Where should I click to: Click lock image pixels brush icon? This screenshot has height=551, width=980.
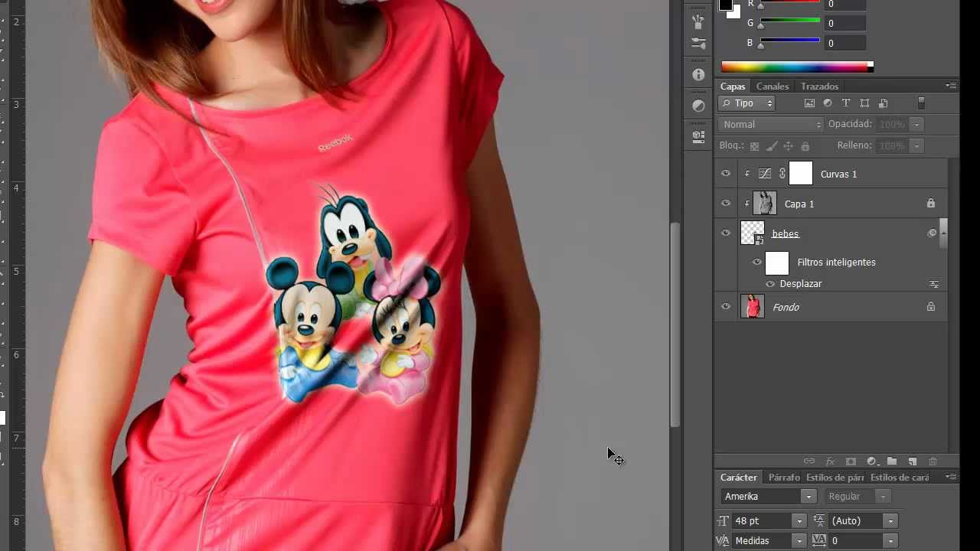(772, 145)
